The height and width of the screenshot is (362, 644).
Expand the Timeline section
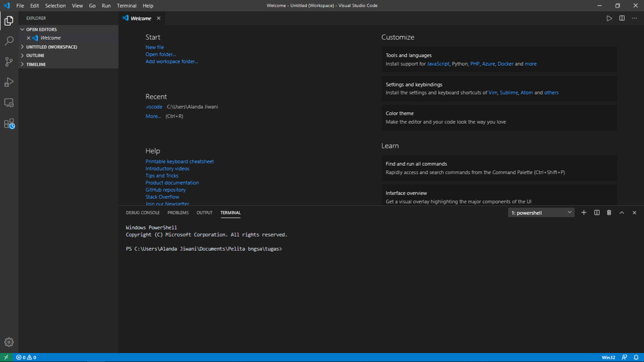[x=68, y=64]
